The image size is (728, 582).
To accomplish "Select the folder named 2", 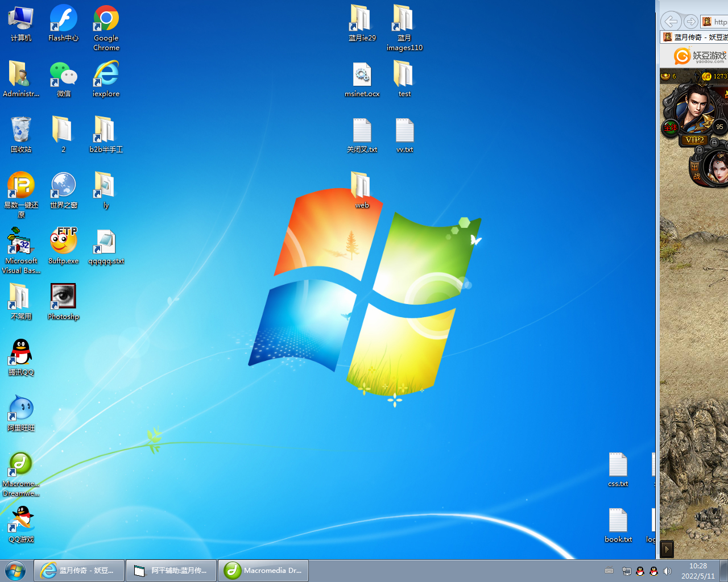I will pyautogui.click(x=63, y=135).
